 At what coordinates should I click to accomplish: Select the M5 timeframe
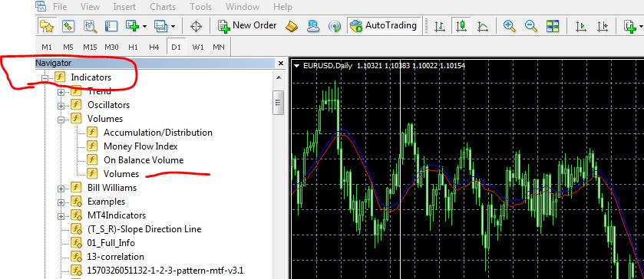68,48
